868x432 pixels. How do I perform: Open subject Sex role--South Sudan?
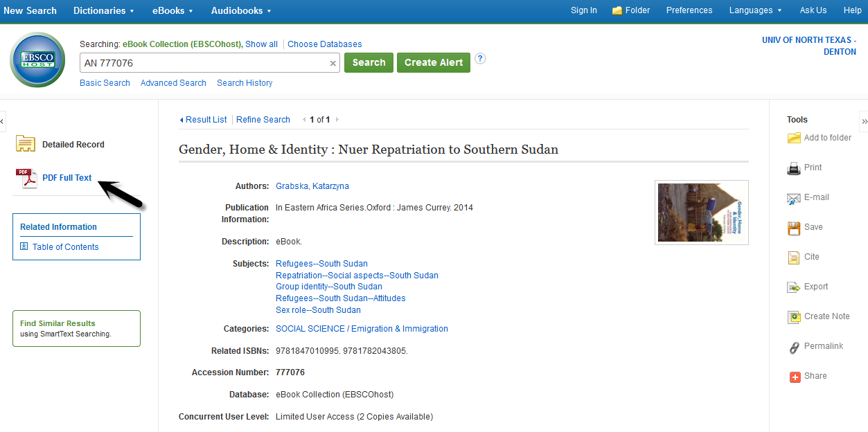(x=318, y=310)
